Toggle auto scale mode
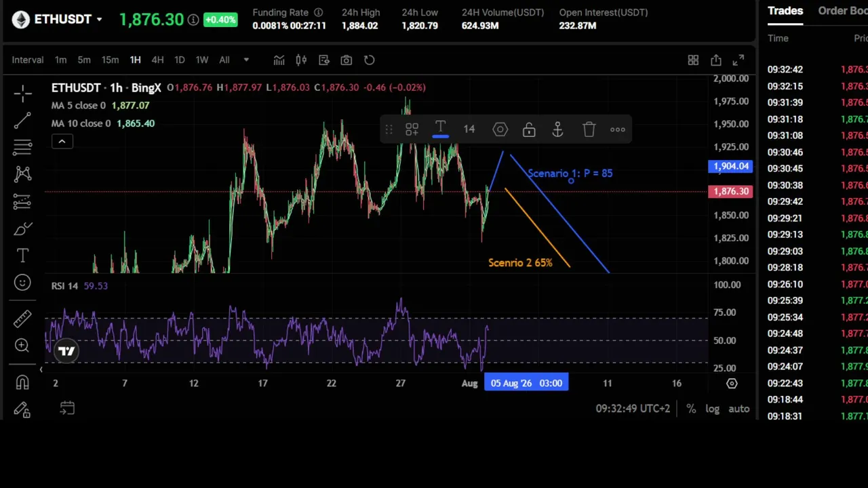This screenshot has height=488, width=868. point(739,409)
